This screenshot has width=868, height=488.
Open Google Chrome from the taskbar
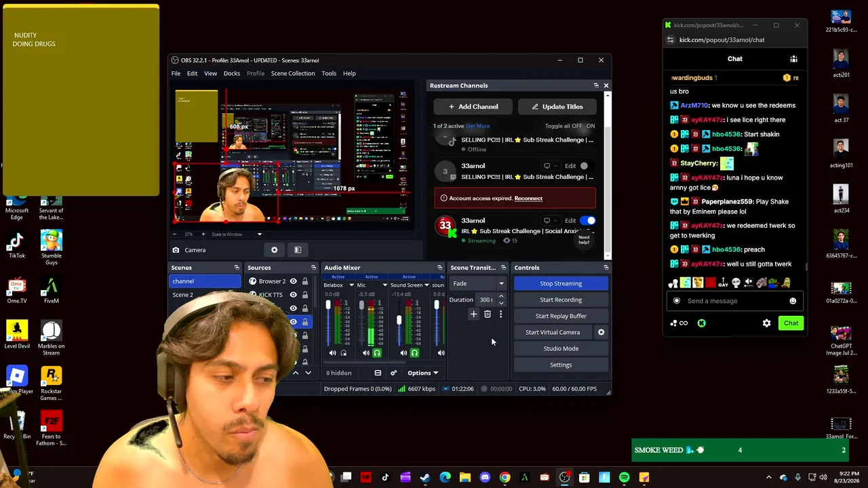coord(505,478)
